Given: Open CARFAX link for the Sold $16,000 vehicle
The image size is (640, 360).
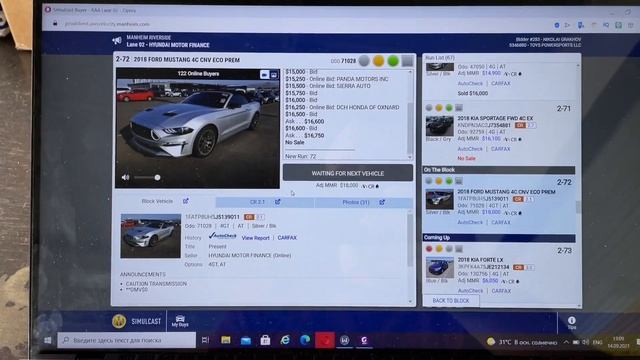Looking at the screenshot, I should (500, 84).
